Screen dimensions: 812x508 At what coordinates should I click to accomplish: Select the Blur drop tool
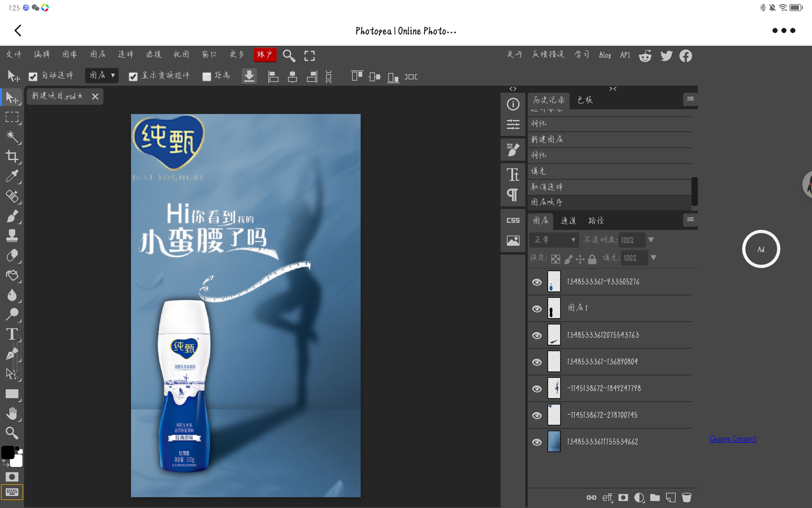tap(12, 295)
